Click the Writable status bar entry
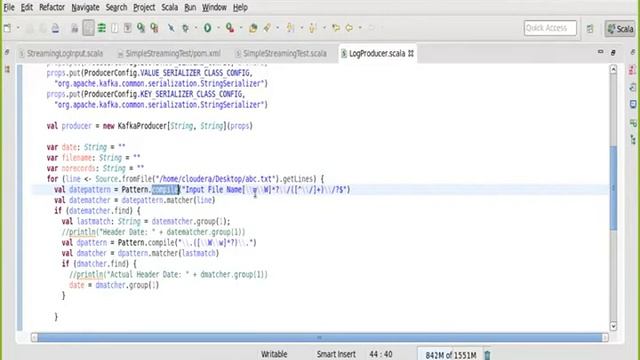This screenshot has height=360, width=640. pos(274,354)
